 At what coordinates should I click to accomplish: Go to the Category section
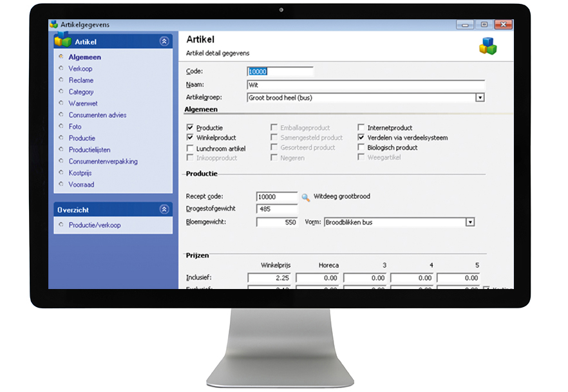(81, 92)
